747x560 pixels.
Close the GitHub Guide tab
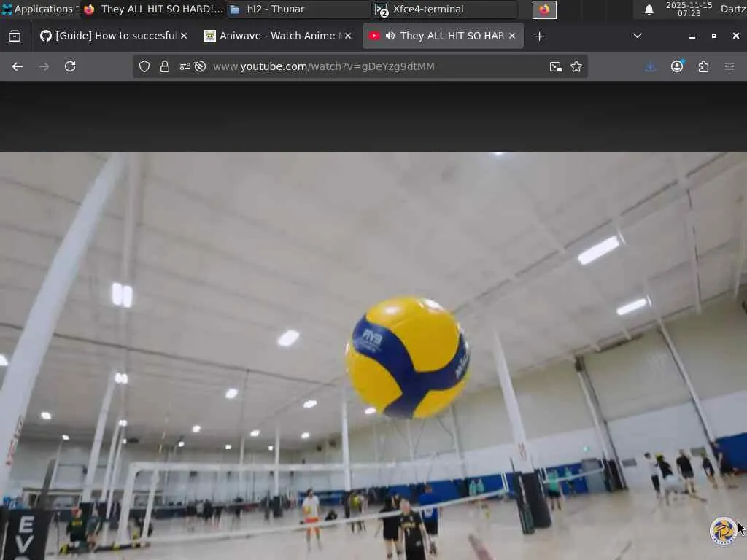click(x=183, y=36)
